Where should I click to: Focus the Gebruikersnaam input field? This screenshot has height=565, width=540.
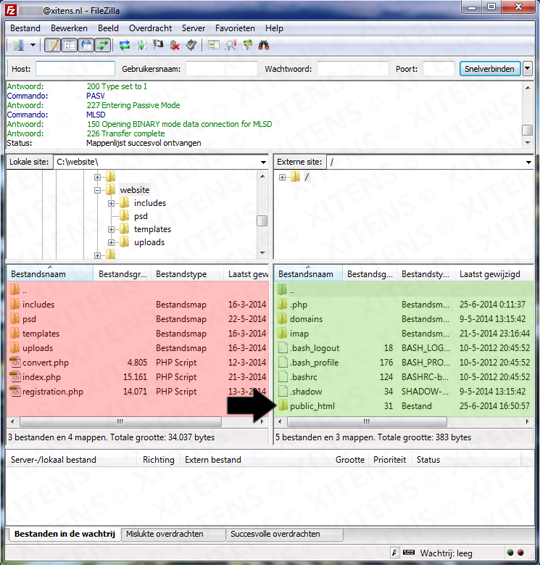(x=222, y=69)
